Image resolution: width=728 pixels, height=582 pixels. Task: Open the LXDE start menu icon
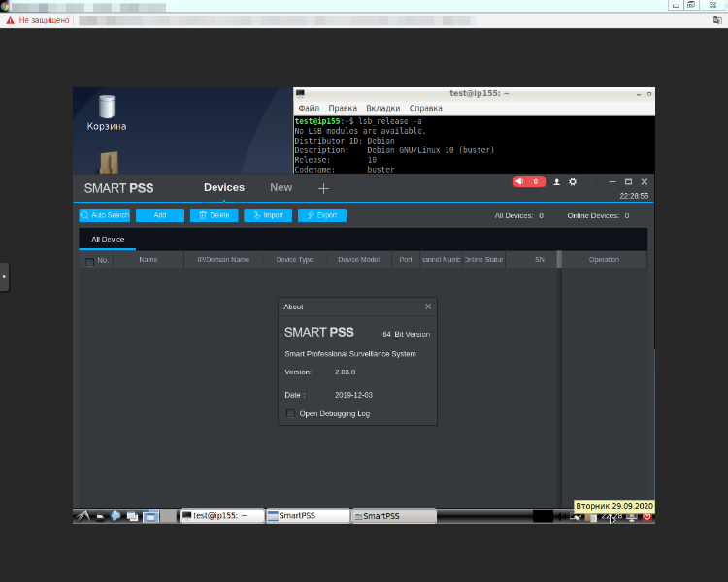click(x=83, y=516)
